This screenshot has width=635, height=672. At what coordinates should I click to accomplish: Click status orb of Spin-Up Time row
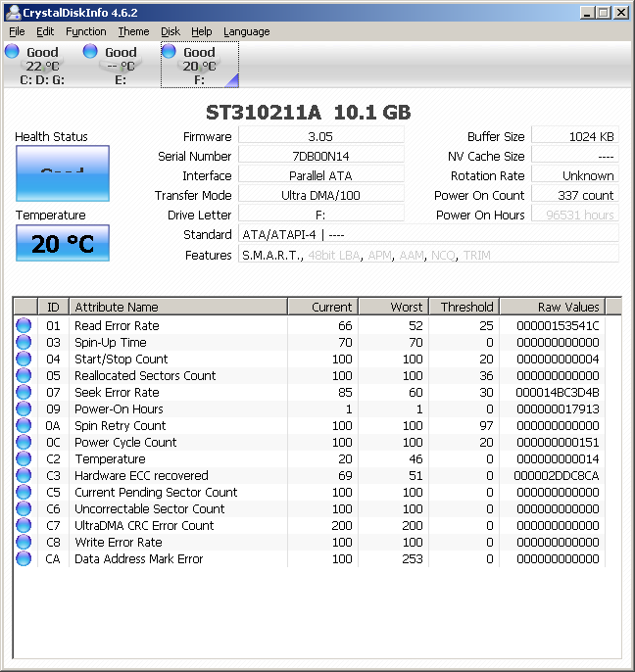click(x=24, y=343)
